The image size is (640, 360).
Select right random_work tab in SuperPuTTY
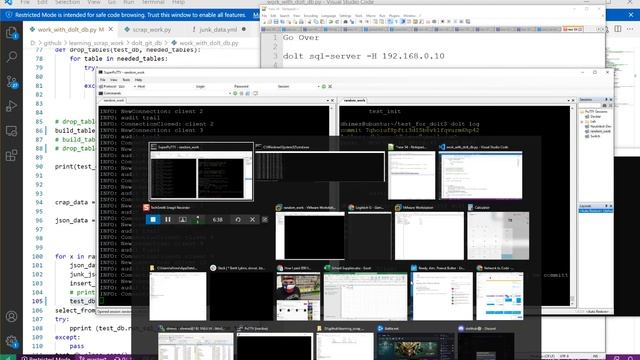(354, 100)
